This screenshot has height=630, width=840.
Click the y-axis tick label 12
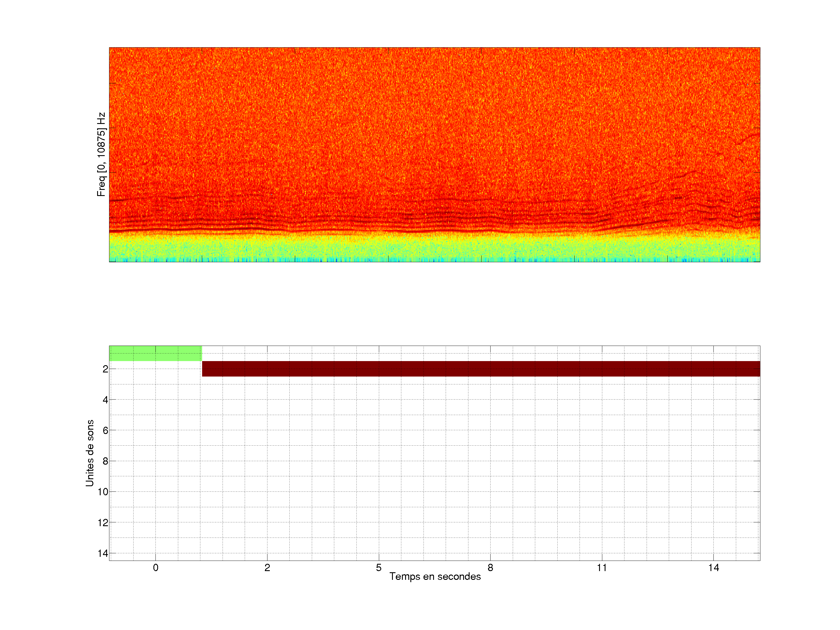coord(103,523)
